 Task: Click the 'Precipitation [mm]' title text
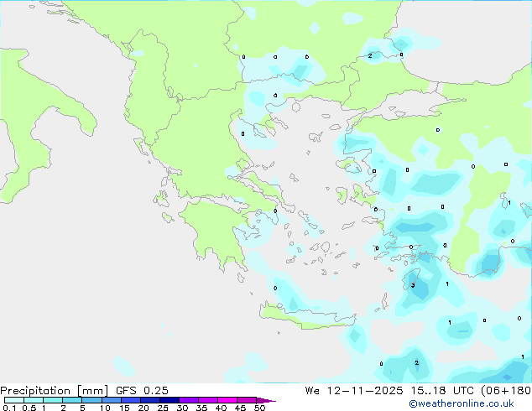(x=54, y=391)
